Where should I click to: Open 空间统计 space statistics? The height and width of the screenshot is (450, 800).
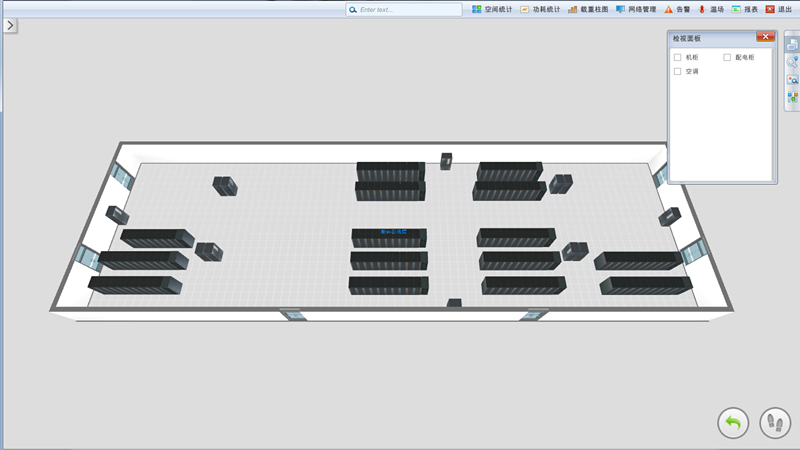492,9
